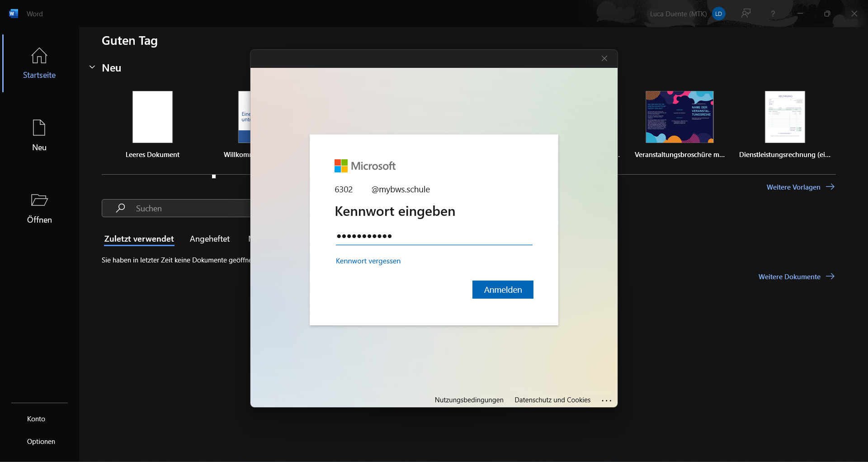868x462 pixels.
Task: Click the Anmelden button
Action: (x=503, y=290)
